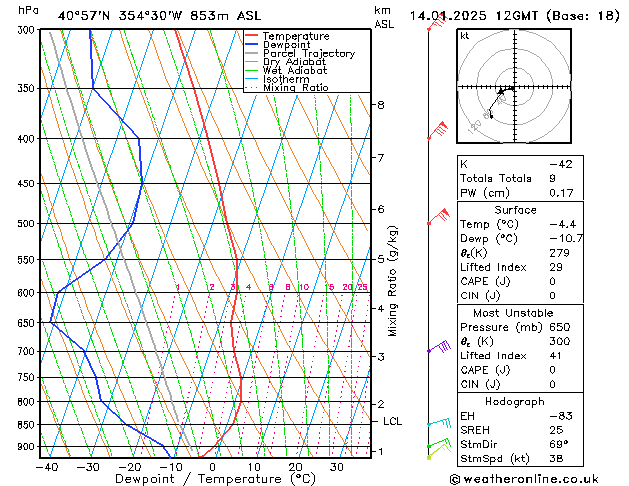Click the 'kt' label in the hodograph
This screenshot has width=629, height=486.
464,36
